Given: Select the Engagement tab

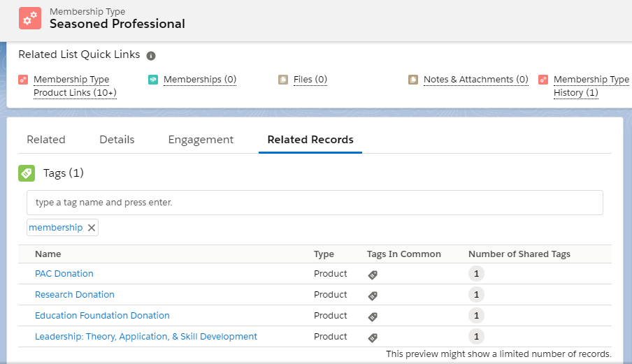Looking at the screenshot, I should (201, 140).
